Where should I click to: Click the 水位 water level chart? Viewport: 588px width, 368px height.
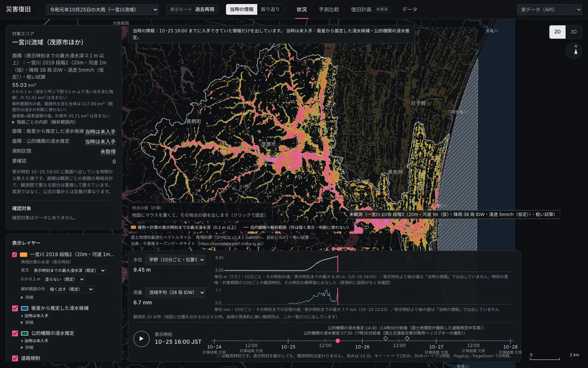[x=362, y=263]
